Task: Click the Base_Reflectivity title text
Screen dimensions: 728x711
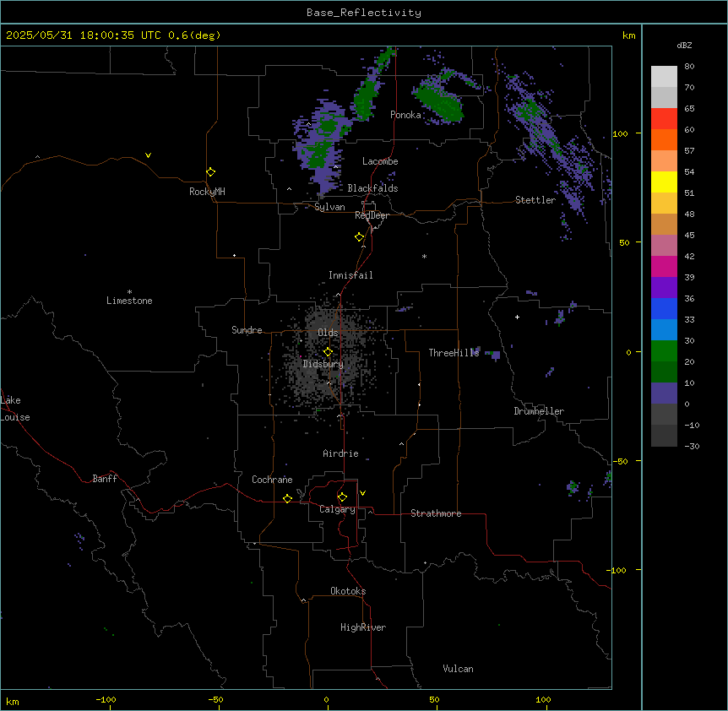Action: coord(364,13)
